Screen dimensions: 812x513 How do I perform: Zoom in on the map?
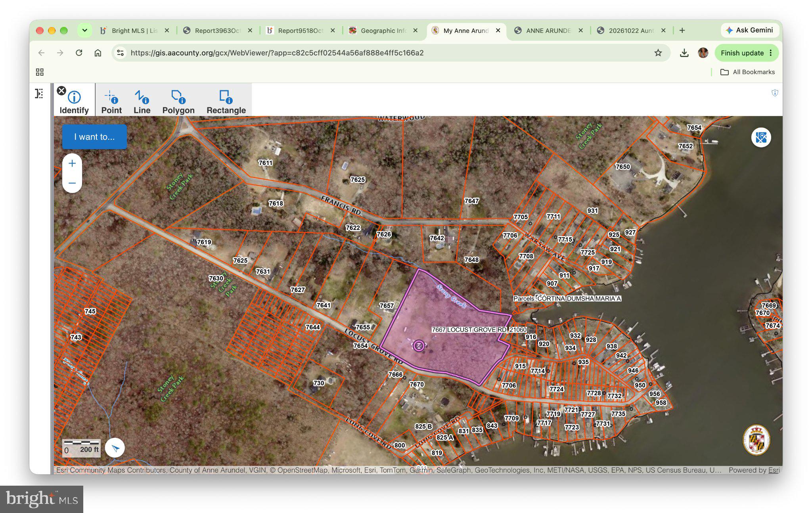72,163
